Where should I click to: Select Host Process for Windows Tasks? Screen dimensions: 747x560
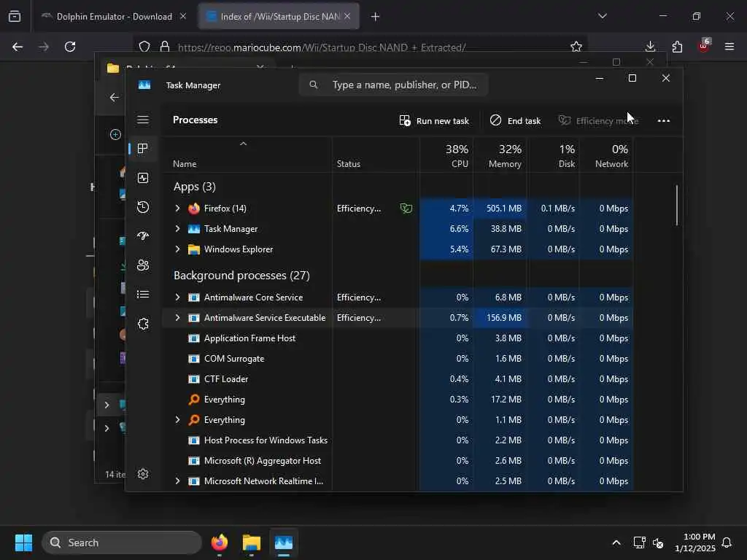(x=398, y=440)
